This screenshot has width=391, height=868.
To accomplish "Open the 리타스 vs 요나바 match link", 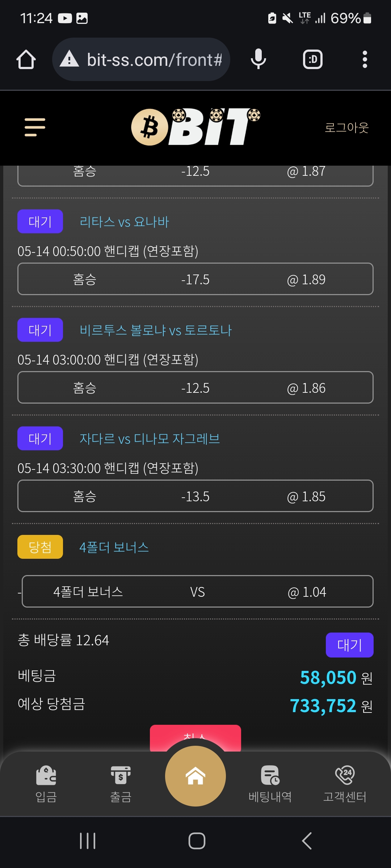I will 124,222.
